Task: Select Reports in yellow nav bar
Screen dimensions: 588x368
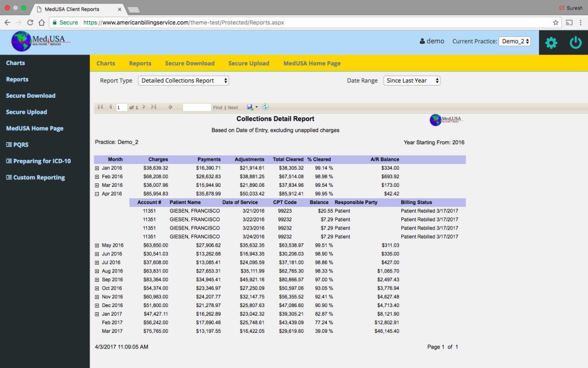Action: [x=140, y=63]
